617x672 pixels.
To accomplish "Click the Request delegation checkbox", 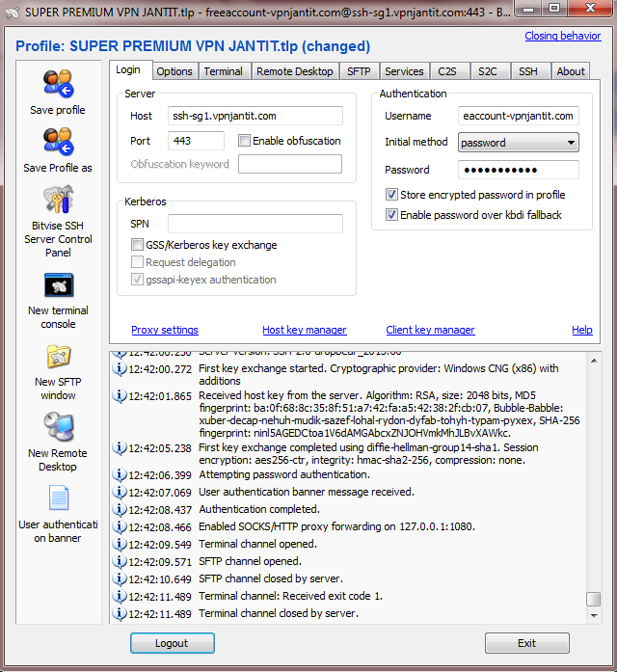I will point(137,262).
